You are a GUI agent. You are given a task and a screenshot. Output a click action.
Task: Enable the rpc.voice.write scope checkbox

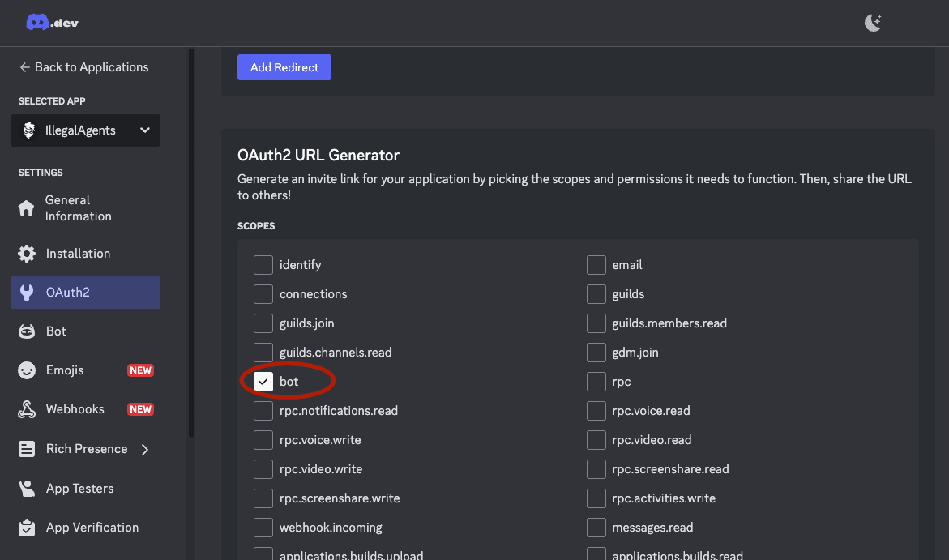pos(263,440)
